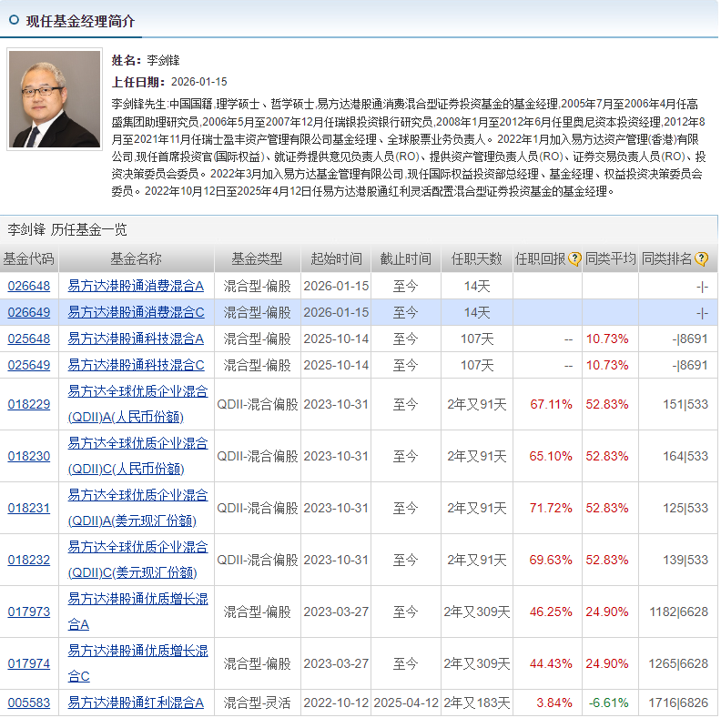Screen dimensions: 721x728
Task: Open 易方达港股通优质增长混合C link
Action: point(137,664)
